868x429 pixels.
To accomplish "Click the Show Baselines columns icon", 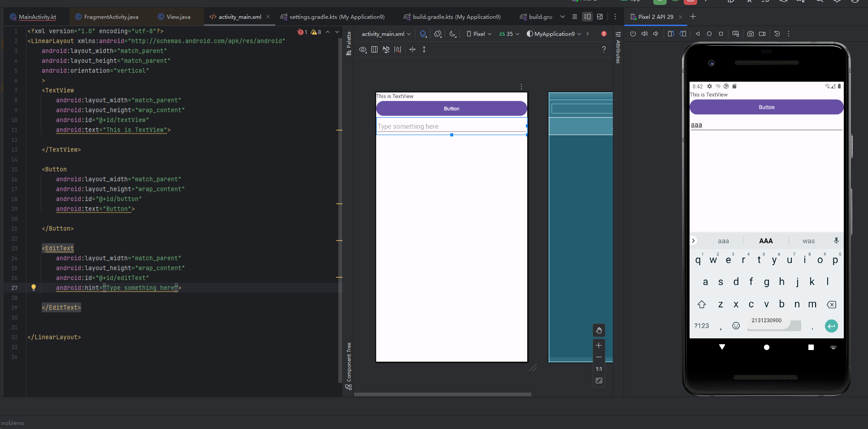I will [374, 49].
